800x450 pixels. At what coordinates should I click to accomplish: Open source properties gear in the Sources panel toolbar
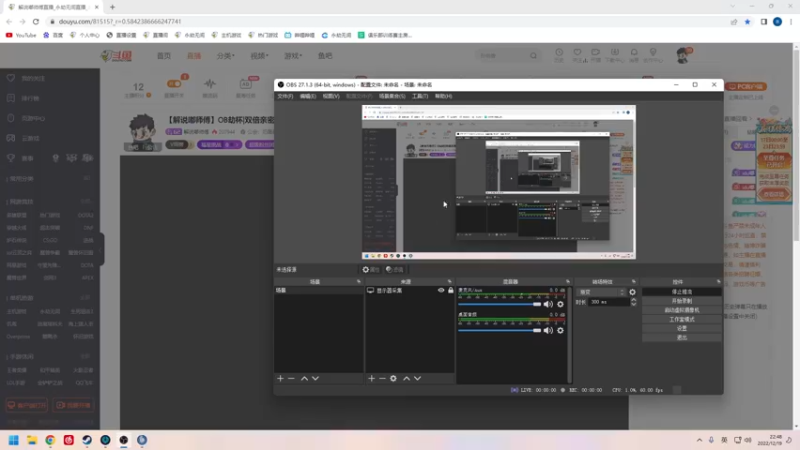point(393,379)
